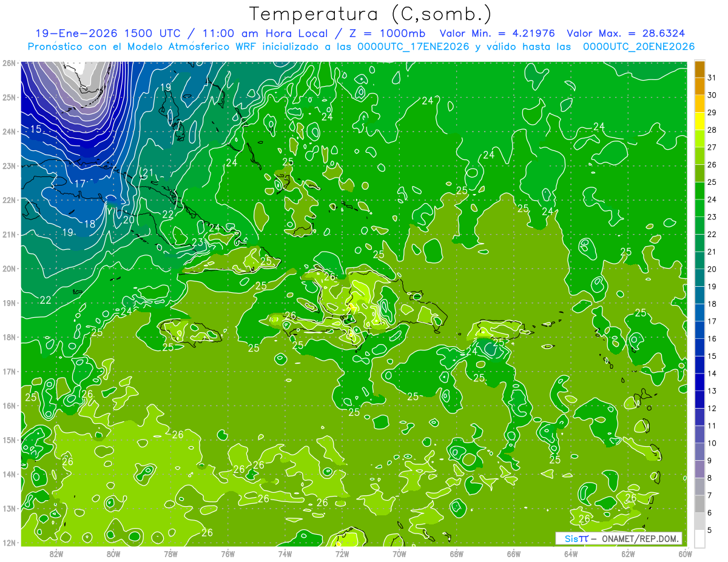Click the legend label 22 on colorbar
728x562 pixels.
[712, 234]
